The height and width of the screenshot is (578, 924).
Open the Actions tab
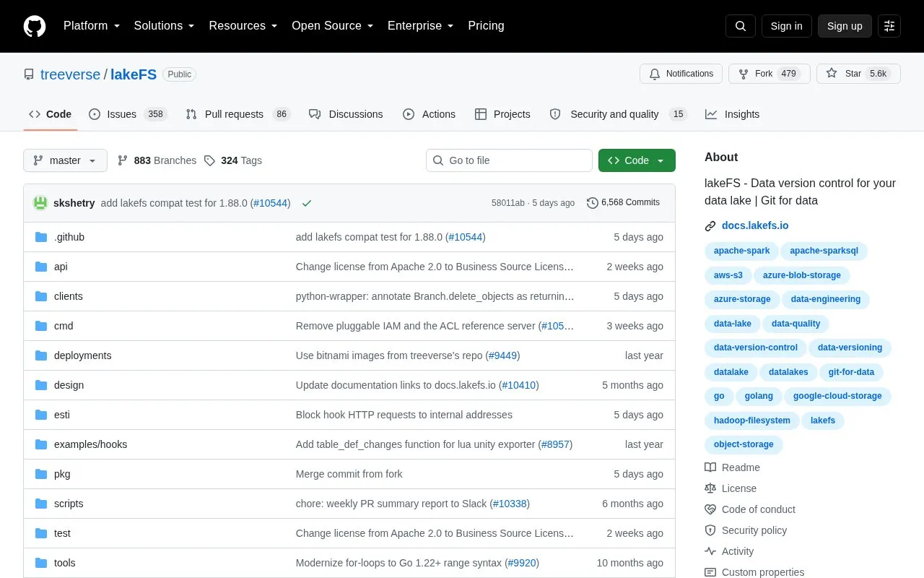coord(429,114)
